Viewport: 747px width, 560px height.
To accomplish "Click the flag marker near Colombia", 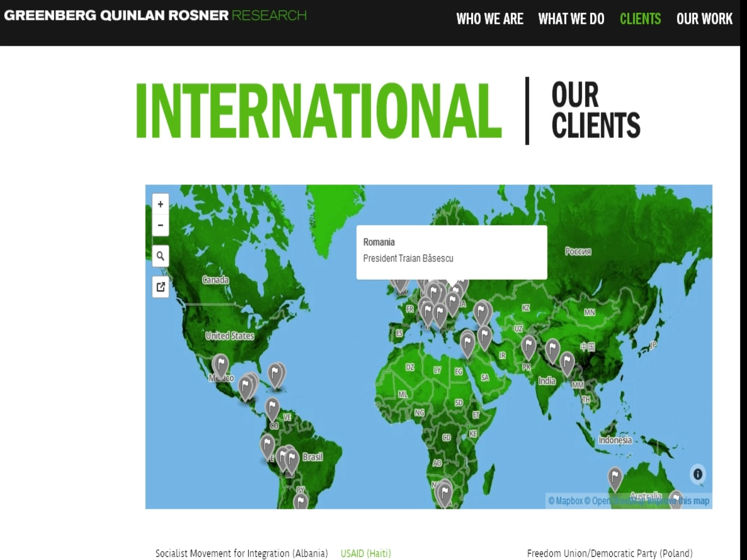I will pyautogui.click(x=272, y=407).
